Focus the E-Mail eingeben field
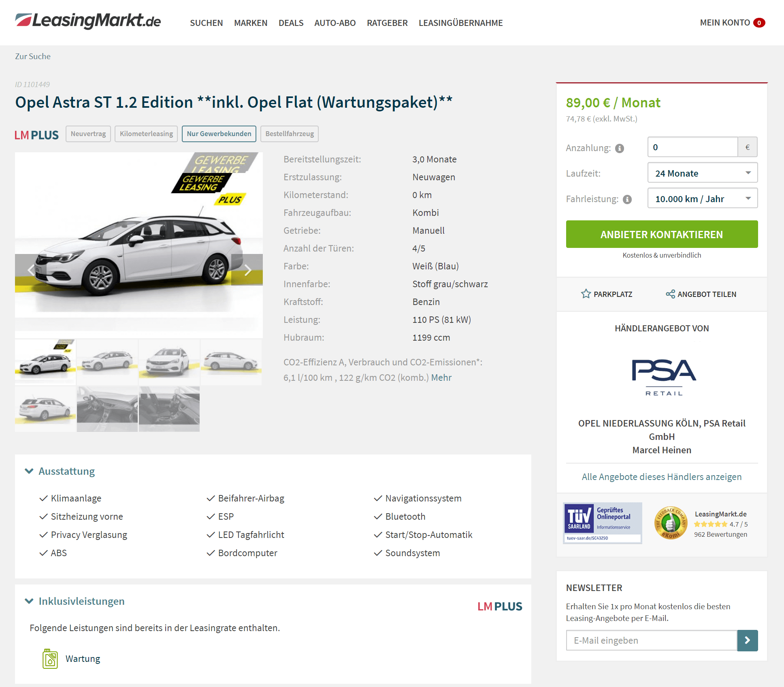 click(652, 640)
